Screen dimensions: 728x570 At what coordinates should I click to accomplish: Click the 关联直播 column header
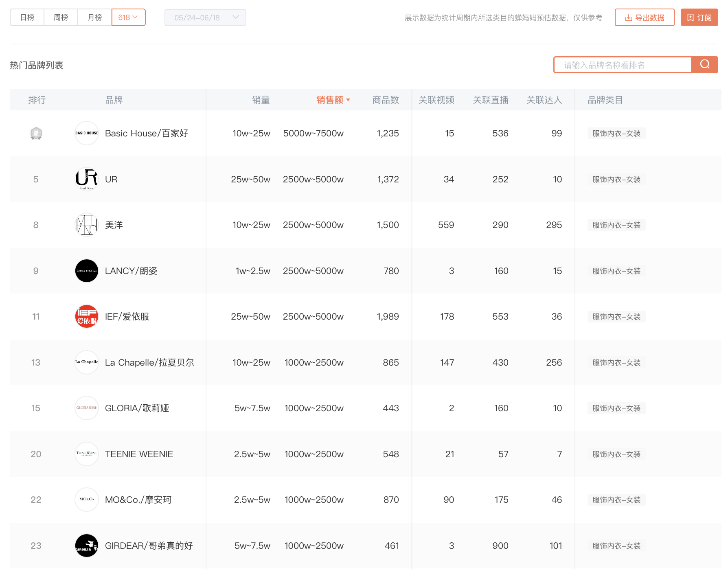point(491,100)
